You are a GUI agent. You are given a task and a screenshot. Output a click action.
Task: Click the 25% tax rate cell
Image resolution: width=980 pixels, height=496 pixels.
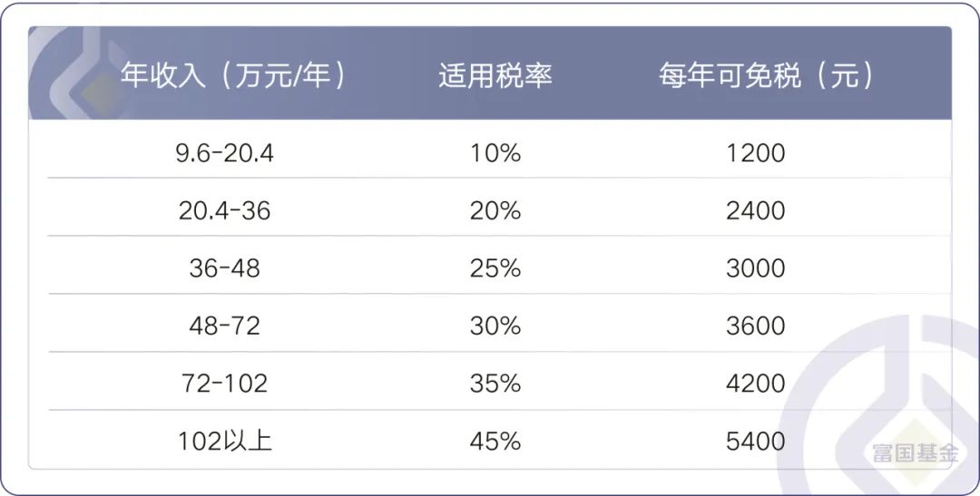pos(495,268)
